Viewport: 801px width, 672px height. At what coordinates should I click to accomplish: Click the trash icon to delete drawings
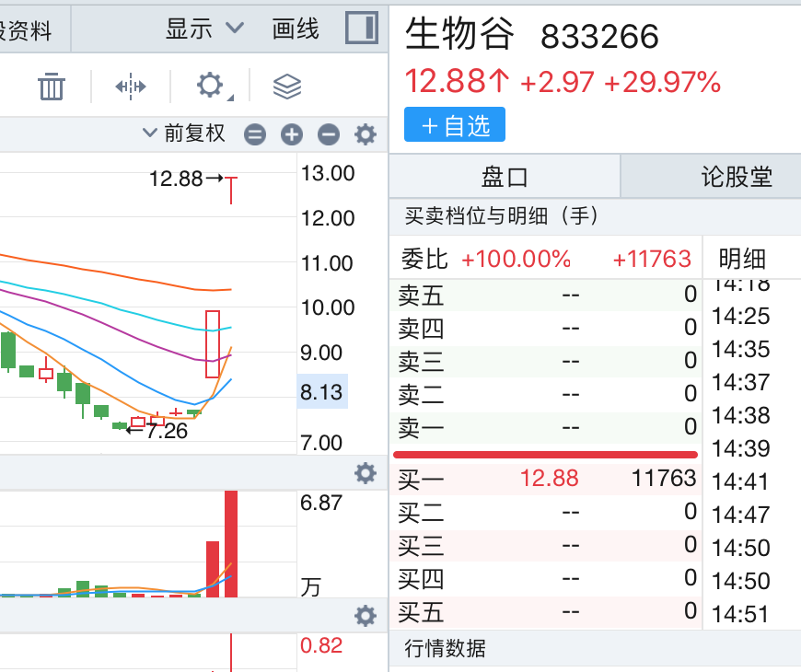pos(52,87)
